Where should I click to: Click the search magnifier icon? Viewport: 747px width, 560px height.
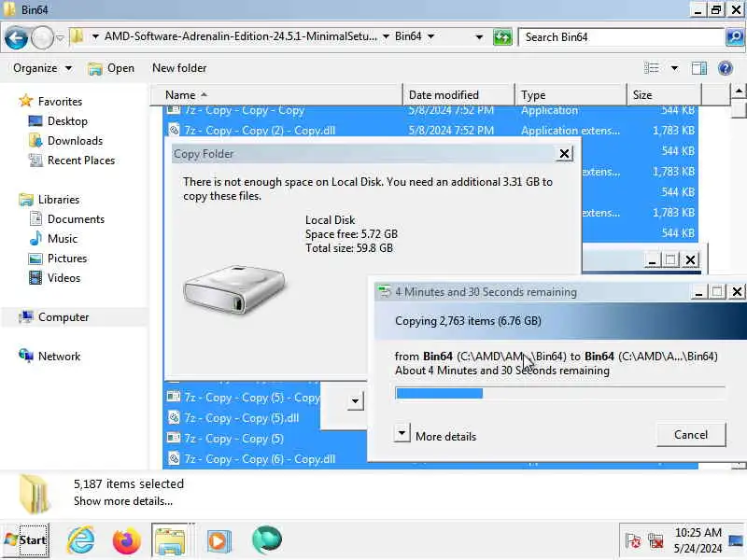pos(734,36)
